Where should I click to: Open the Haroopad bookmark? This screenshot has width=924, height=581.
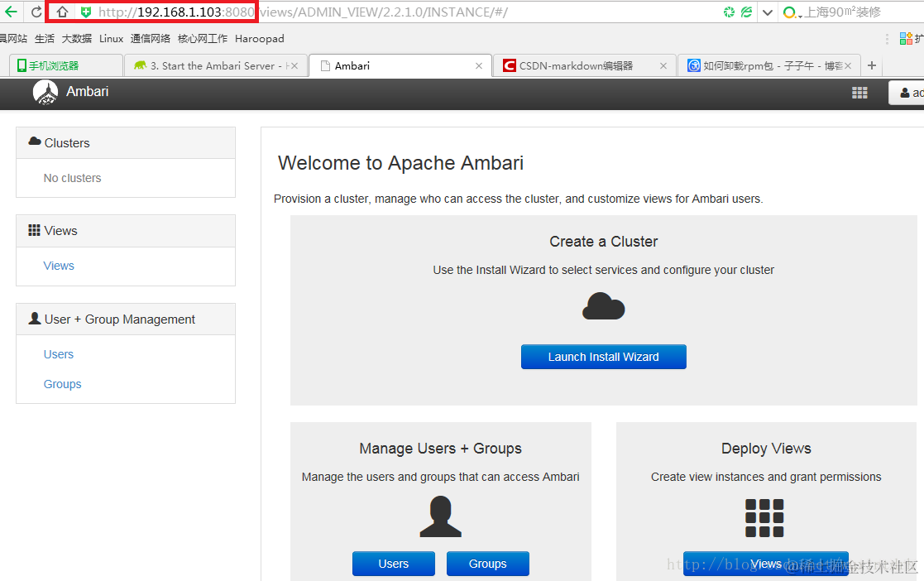click(259, 39)
